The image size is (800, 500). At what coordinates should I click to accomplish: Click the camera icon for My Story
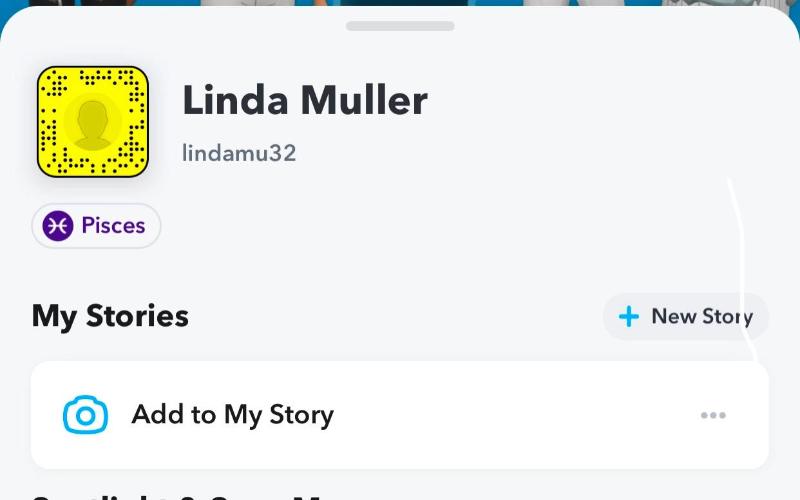coord(85,415)
